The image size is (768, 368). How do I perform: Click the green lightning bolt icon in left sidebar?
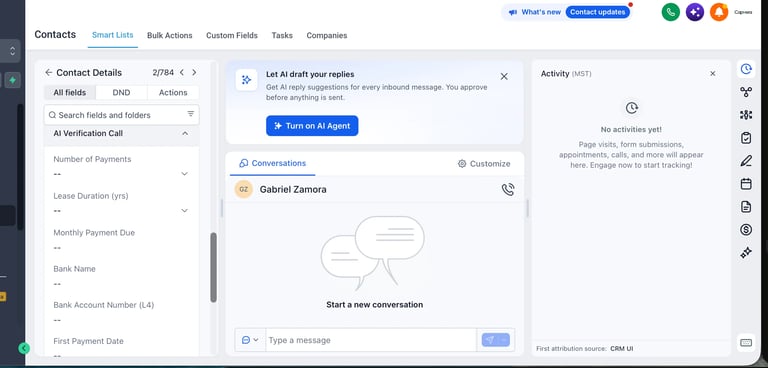pyautogui.click(x=12, y=80)
